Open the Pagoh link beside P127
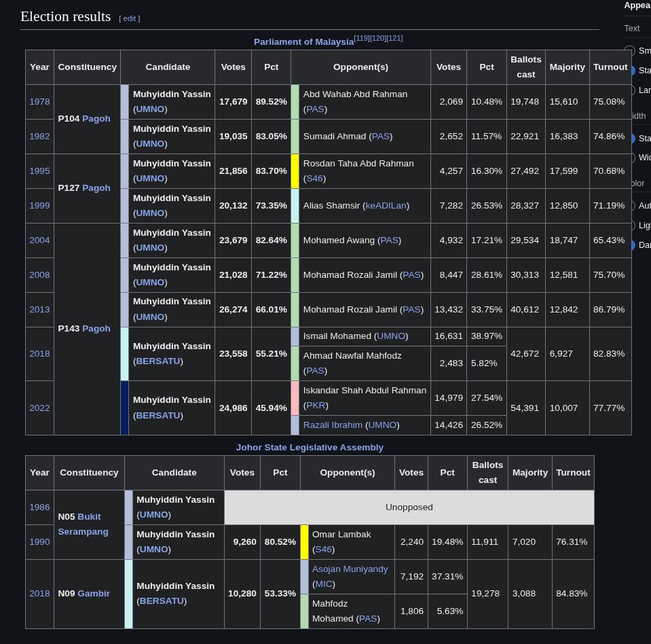Viewport: 651px width, 644px height. point(96,187)
